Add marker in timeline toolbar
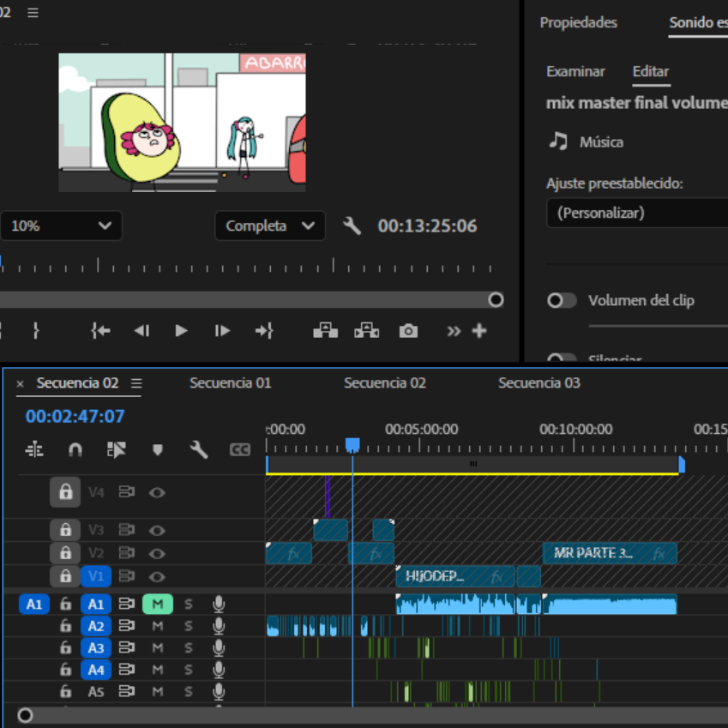The width and height of the screenshot is (728, 728). pos(158,449)
